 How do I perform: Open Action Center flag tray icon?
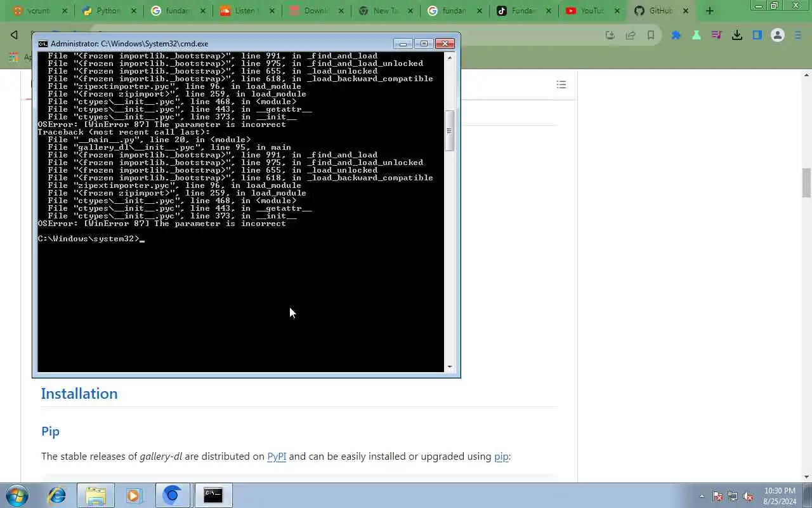717,496
